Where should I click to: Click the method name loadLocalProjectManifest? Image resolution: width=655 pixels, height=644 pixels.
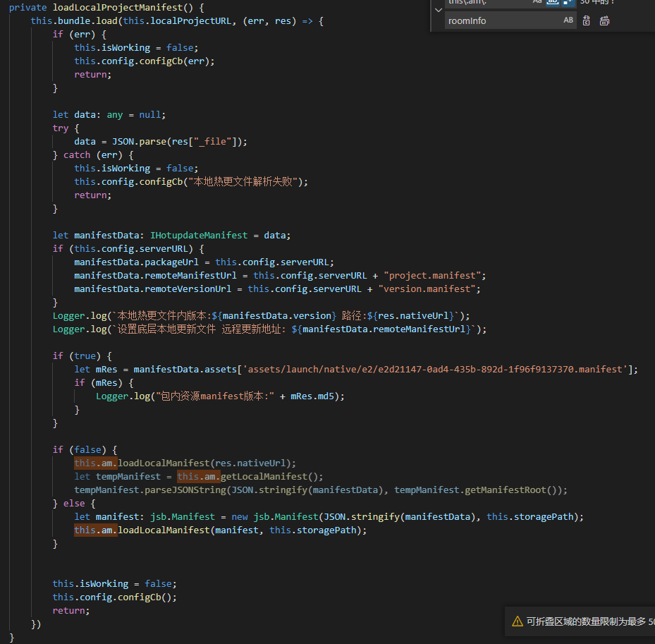[117, 8]
